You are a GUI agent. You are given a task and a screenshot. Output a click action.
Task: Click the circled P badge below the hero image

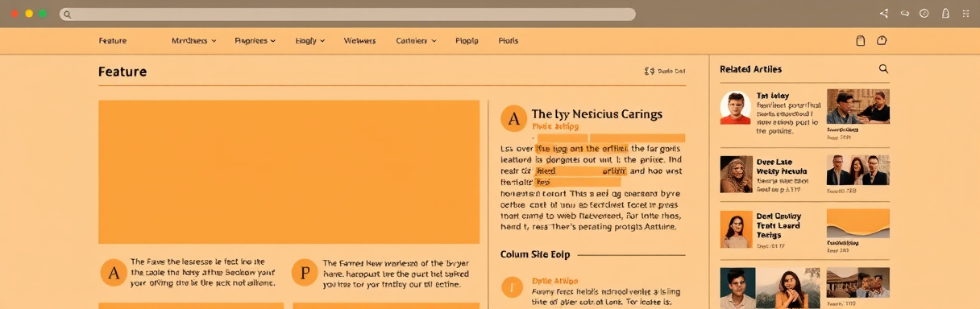click(305, 273)
